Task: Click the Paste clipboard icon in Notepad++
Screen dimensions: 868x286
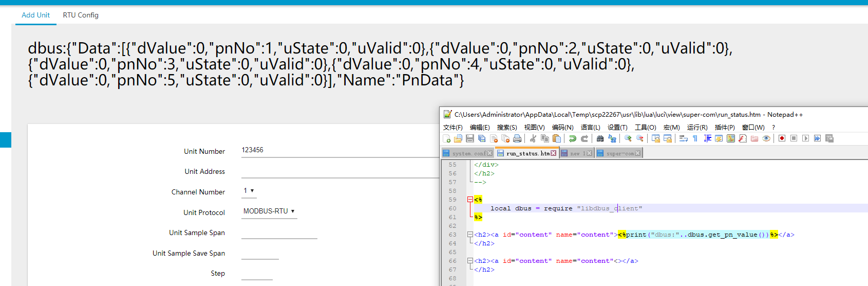Action: click(557, 138)
